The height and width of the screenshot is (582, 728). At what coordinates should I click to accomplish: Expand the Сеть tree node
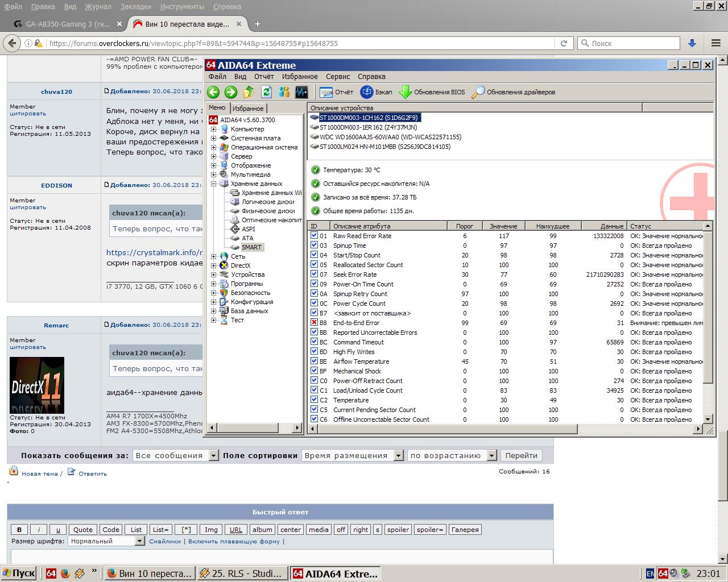214,256
